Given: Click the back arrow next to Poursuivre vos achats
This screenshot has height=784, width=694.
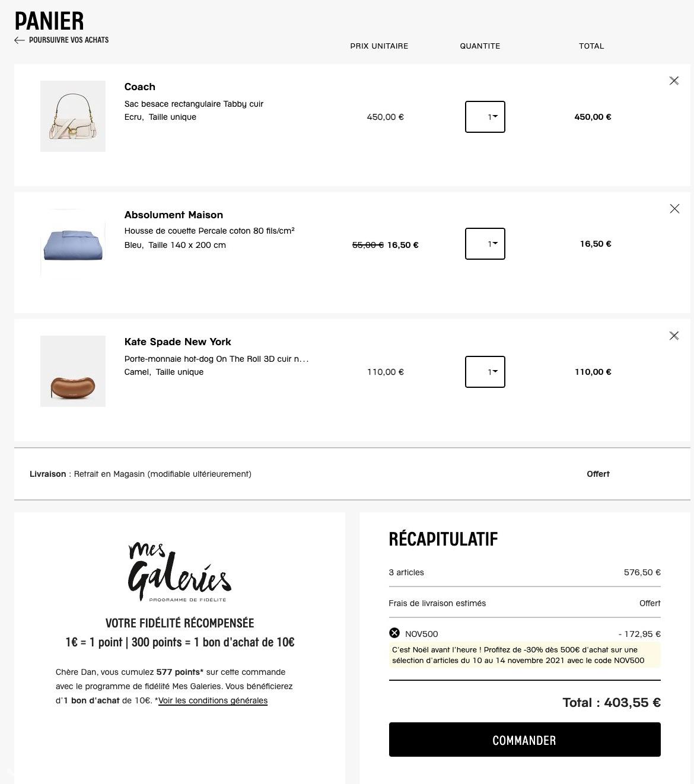Looking at the screenshot, I should pos(20,40).
